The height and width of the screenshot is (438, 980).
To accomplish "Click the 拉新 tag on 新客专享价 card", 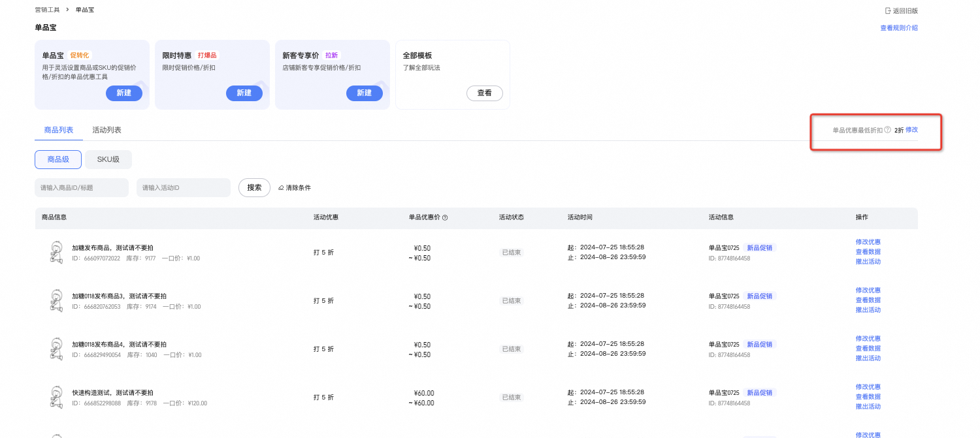I will (332, 55).
